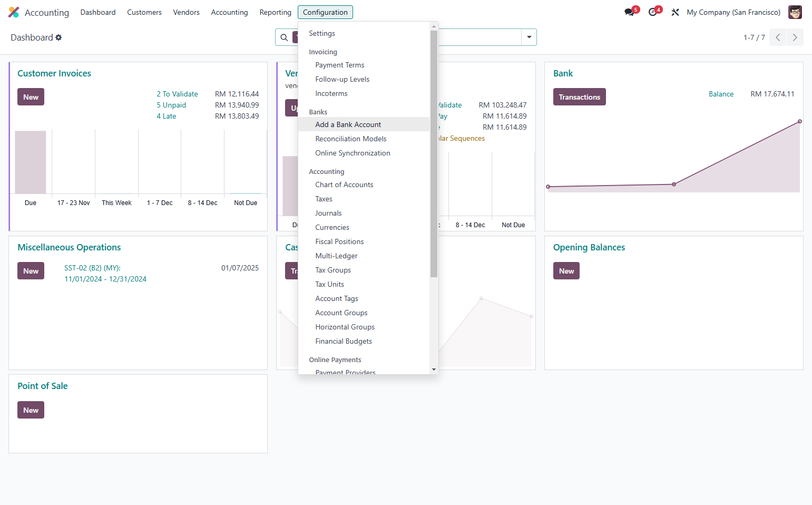Screen dimensions: 812x505
Task: Select Taxes menu entry
Action: tap(364, 199)
